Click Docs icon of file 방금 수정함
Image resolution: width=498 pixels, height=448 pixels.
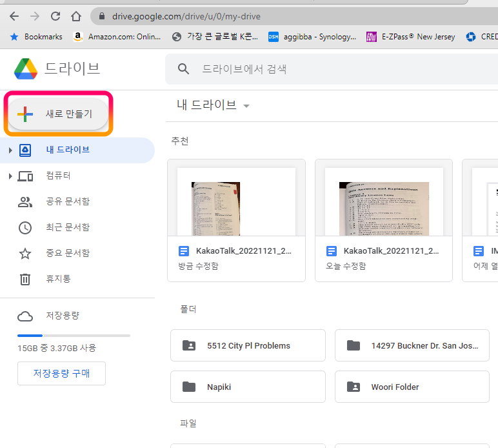point(184,251)
